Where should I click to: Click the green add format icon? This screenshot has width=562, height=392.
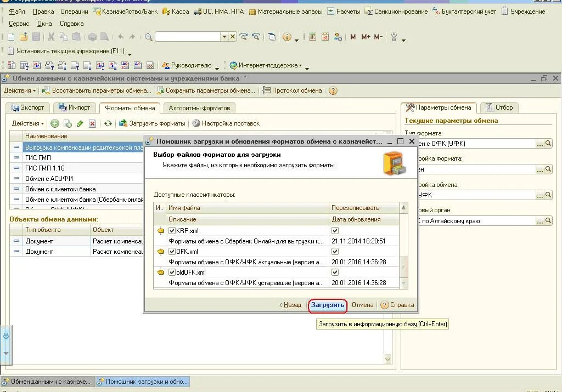54,123
